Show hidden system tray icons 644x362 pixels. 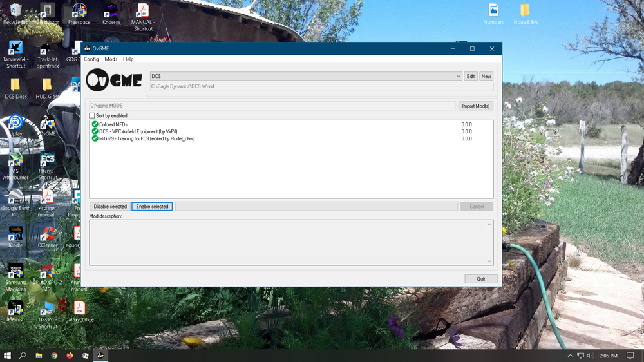click(570, 356)
